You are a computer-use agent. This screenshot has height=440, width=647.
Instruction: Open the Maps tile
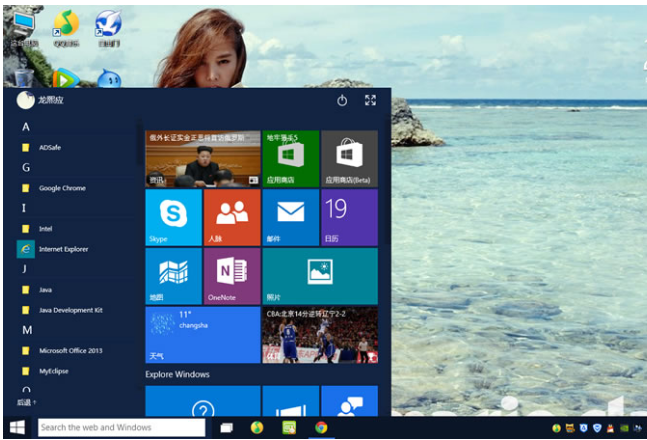pos(173,275)
